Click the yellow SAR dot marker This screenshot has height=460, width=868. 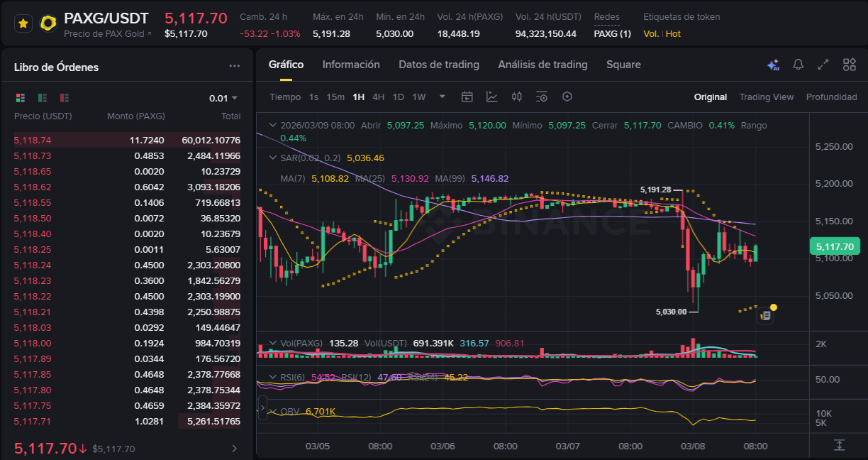[x=774, y=307]
